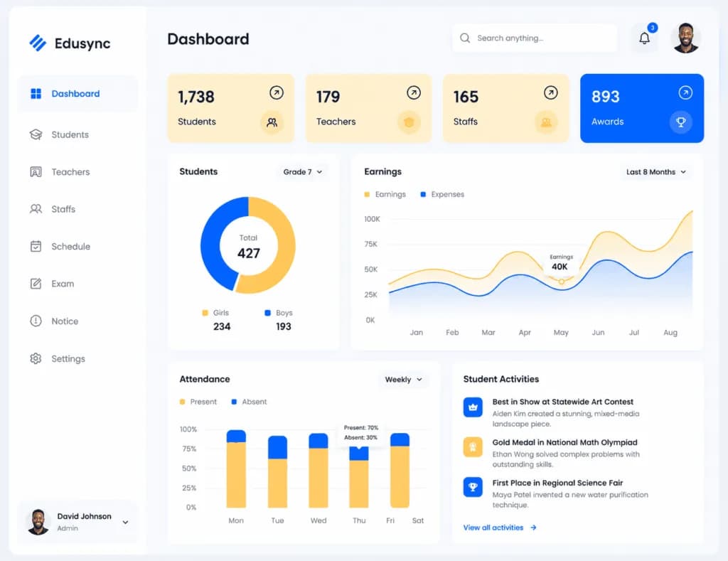Screen dimensions: 728x561
Task: Open Gold Medal in National Math Olympiad
Action: pos(564,442)
